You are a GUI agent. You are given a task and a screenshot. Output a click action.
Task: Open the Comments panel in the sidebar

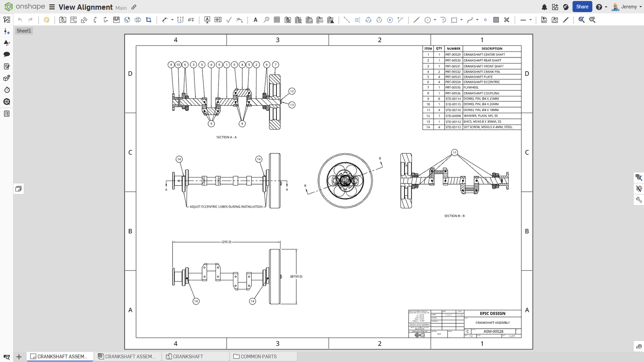pos(6,55)
